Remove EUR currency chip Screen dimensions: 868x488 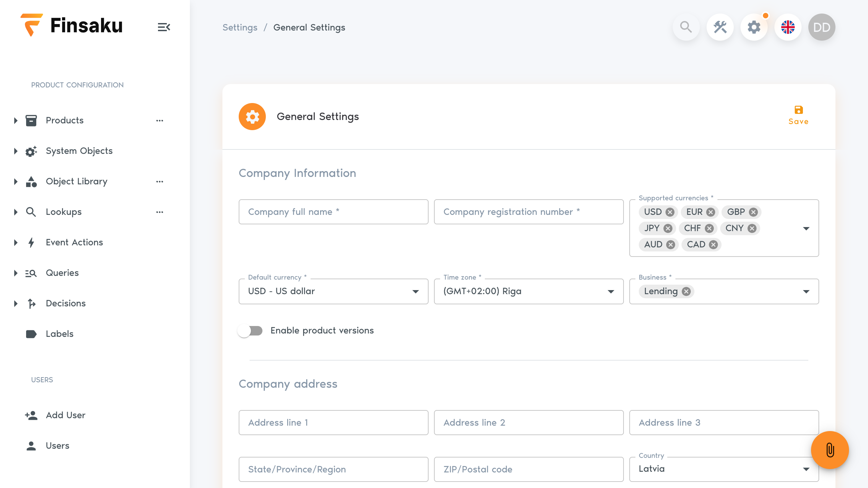[711, 212]
